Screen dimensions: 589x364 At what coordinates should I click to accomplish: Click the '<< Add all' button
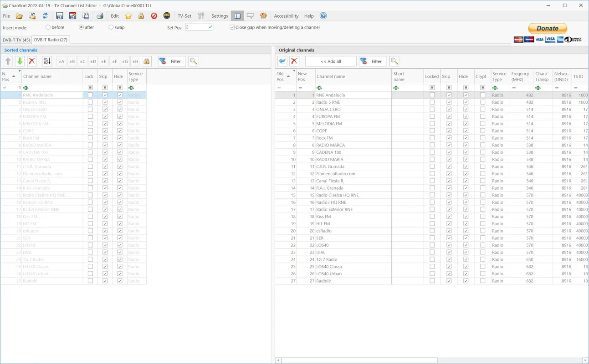tap(331, 61)
